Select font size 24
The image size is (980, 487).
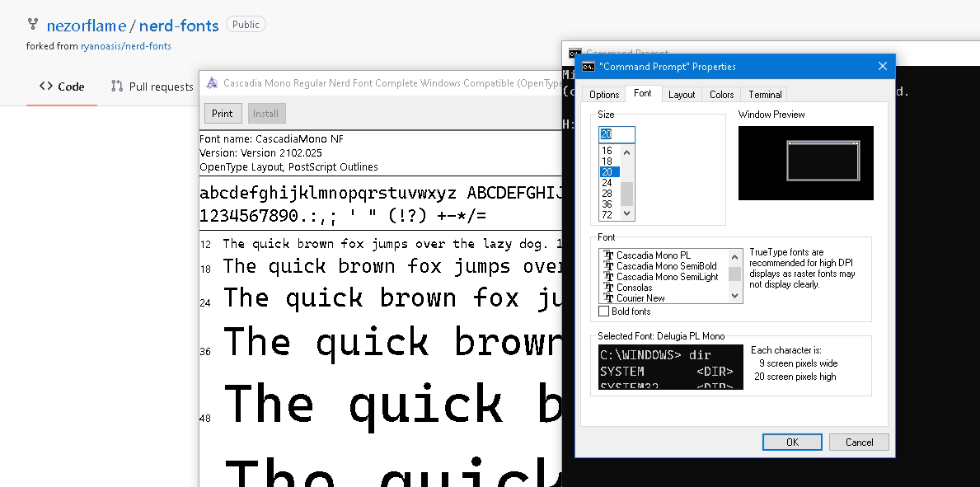pyautogui.click(x=609, y=183)
